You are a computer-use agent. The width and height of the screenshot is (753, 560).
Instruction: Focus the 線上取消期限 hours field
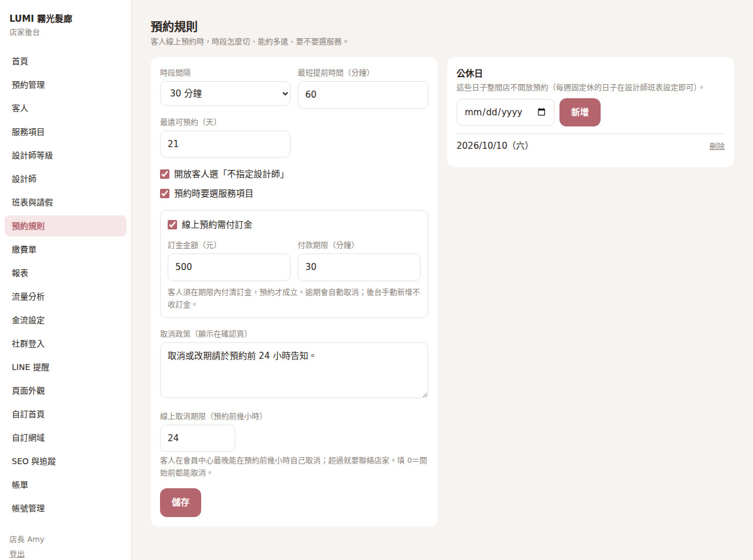tap(198, 438)
